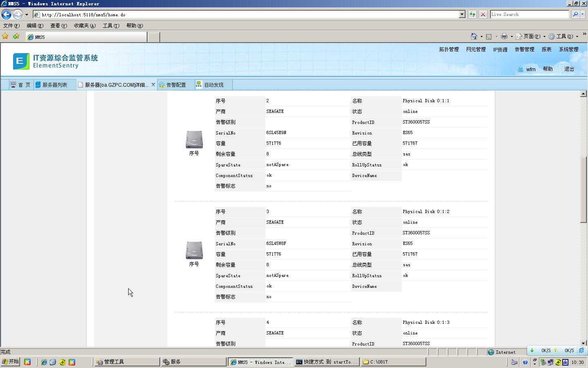Open IP资源 in top navigation

coord(500,49)
